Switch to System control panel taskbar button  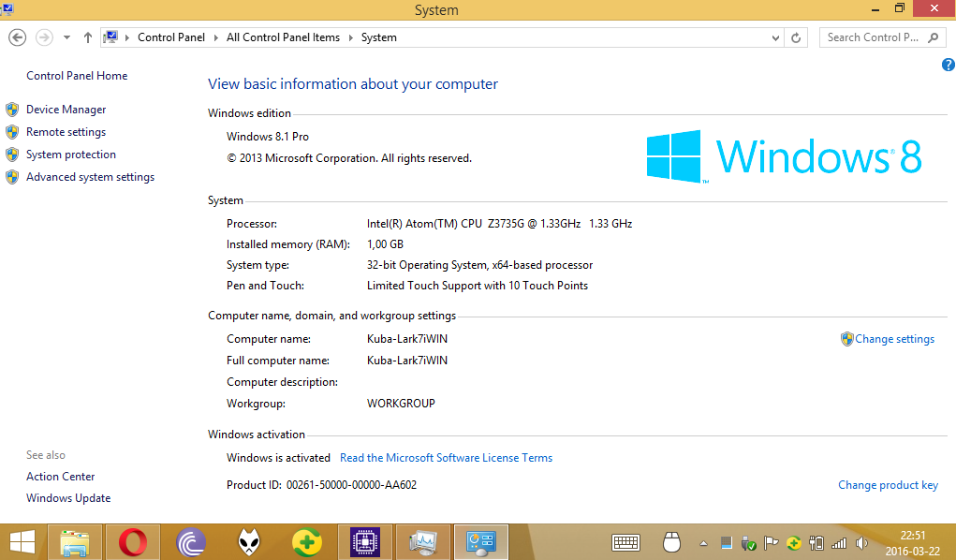coord(481,542)
